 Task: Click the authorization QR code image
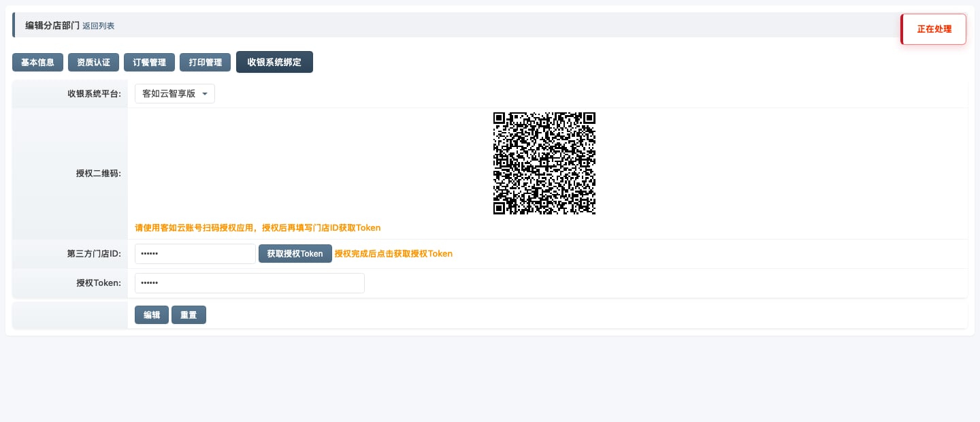point(544,163)
